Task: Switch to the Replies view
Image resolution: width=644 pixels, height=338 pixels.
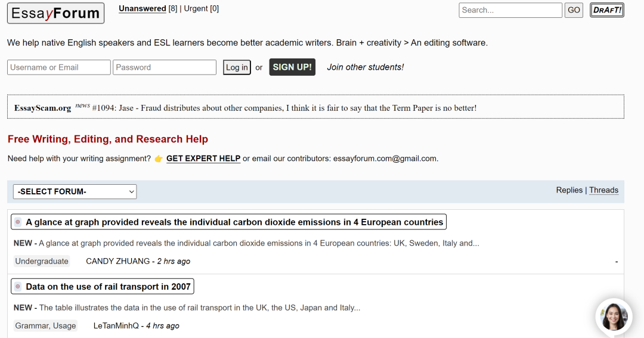Action: coord(569,190)
